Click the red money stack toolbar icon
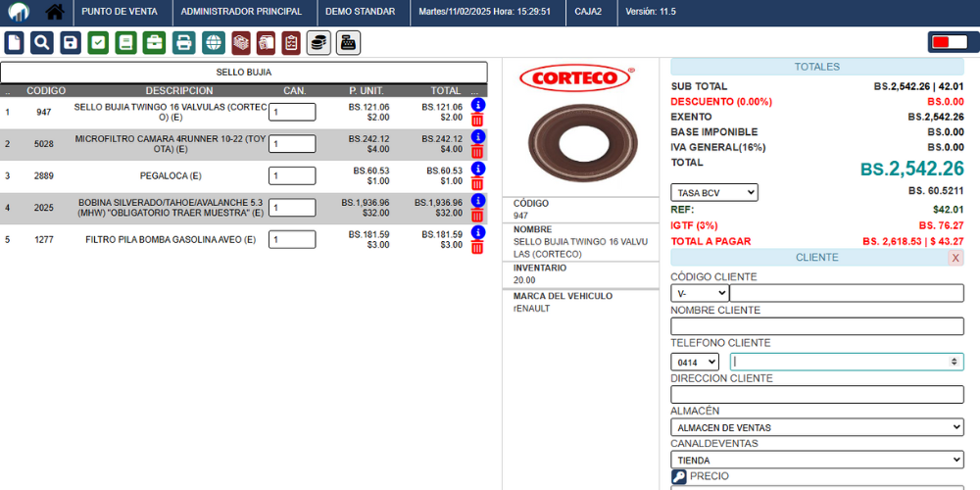This screenshot has width=980, height=490. coord(241,43)
